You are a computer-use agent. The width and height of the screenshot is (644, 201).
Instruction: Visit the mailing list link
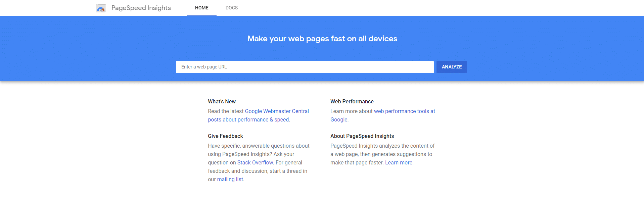[x=230, y=179]
